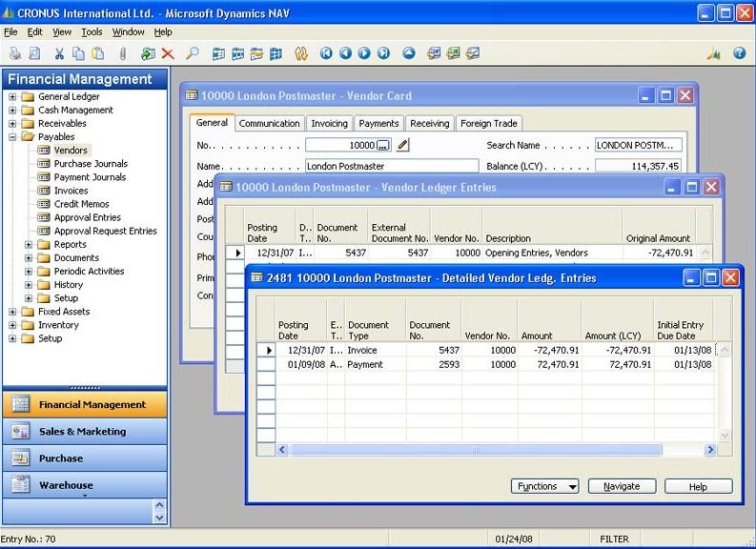Click the Balance (LCY) value field
The width and height of the screenshot is (756, 549).
pyautogui.click(x=639, y=166)
